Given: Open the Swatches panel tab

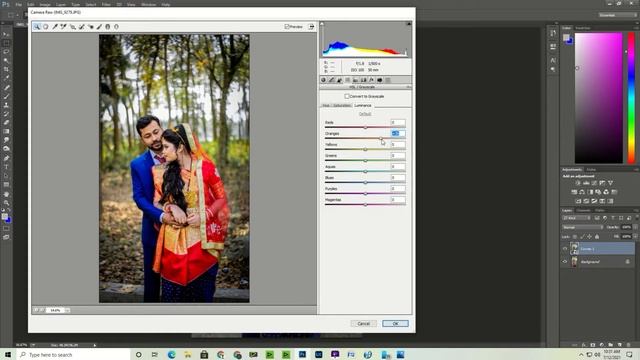Looking at the screenshot, I should tap(582, 28).
